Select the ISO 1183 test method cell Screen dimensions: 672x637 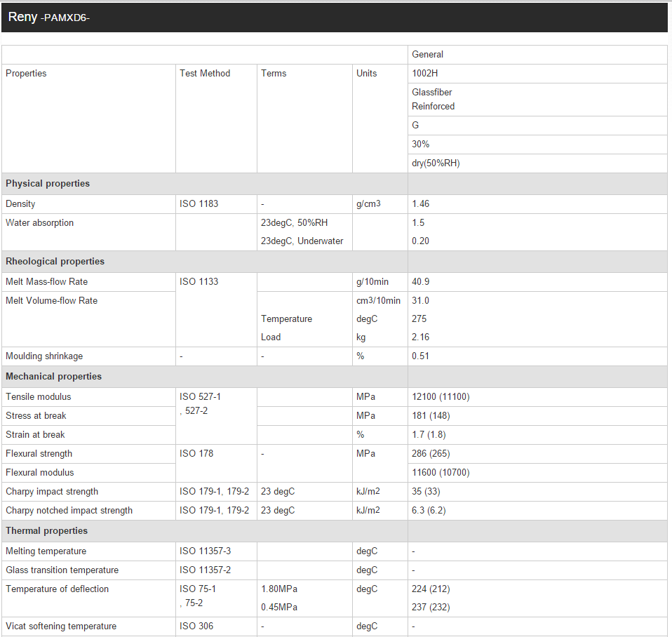199,204
